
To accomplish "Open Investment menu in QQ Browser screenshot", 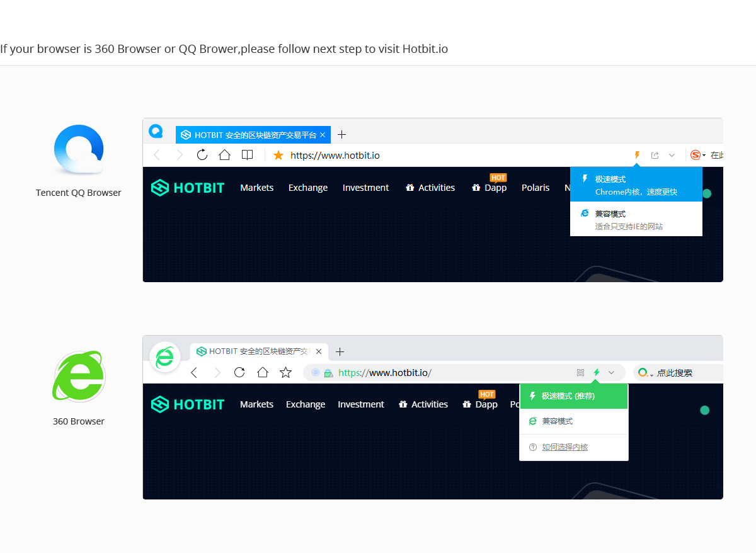I will tap(366, 188).
